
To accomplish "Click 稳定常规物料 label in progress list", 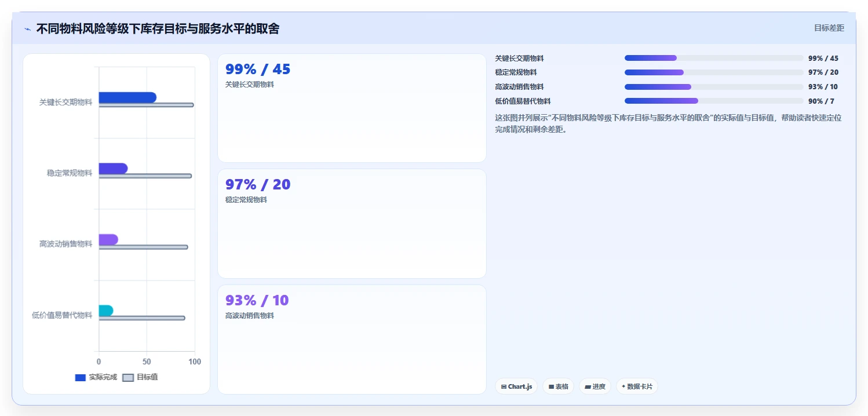I will 516,72.
